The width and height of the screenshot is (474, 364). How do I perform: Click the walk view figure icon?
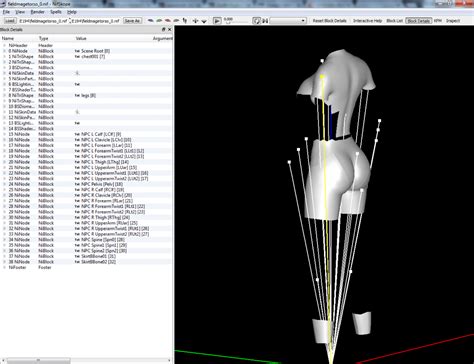pyautogui.click(x=185, y=21)
